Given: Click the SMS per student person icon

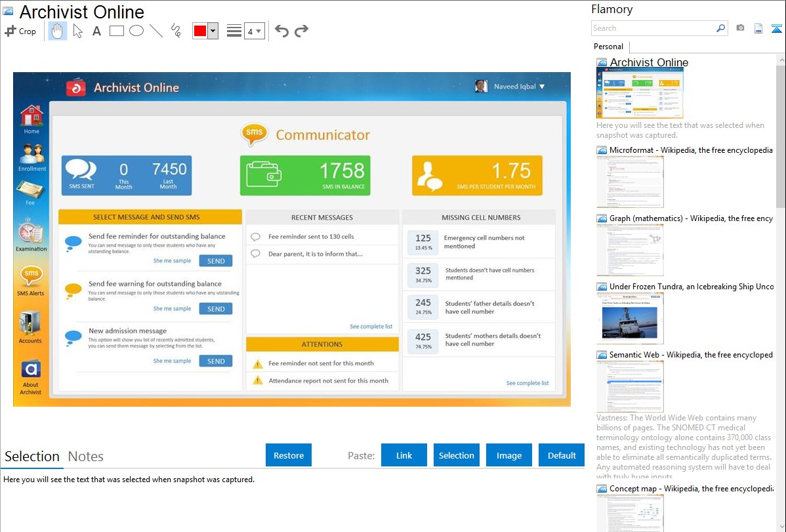Looking at the screenshot, I should point(430,176).
